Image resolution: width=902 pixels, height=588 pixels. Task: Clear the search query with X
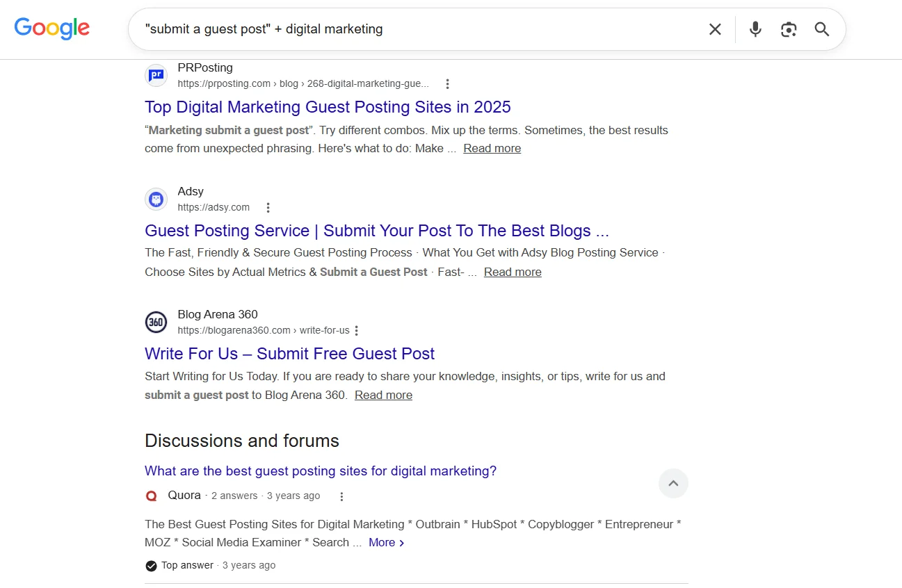pos(715,29)
